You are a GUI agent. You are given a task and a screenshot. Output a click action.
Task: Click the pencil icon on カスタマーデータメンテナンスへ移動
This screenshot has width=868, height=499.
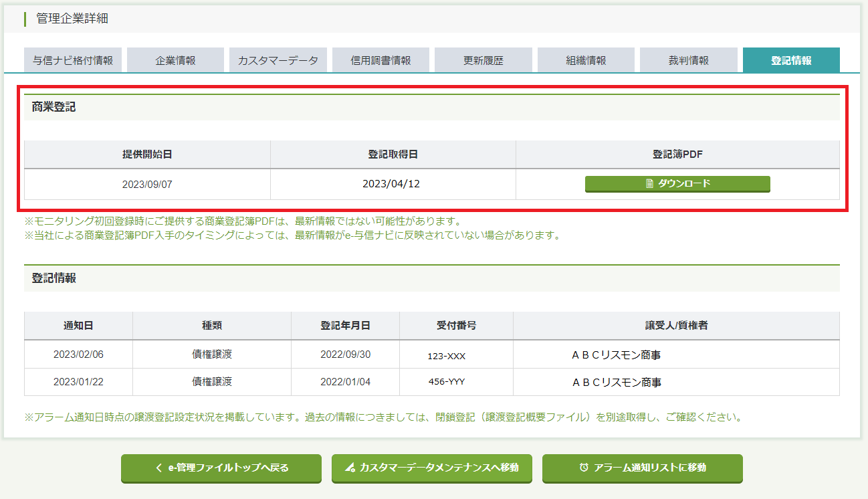point(349,468)
